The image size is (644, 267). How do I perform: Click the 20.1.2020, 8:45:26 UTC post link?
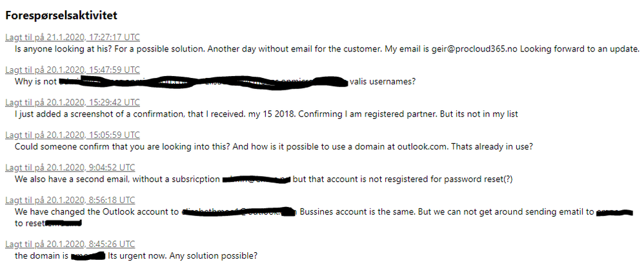click(x=70, y=244)
